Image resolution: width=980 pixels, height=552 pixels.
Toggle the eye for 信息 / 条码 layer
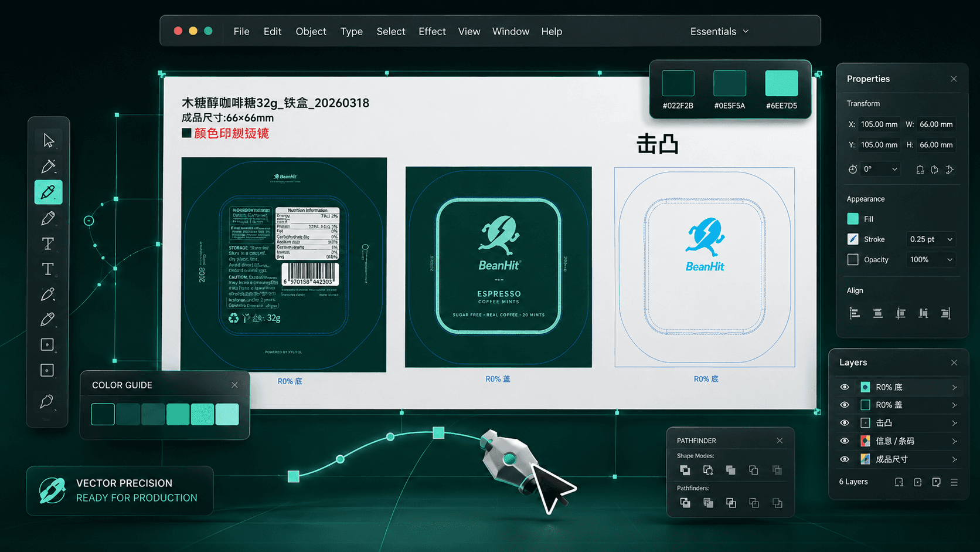845,441
